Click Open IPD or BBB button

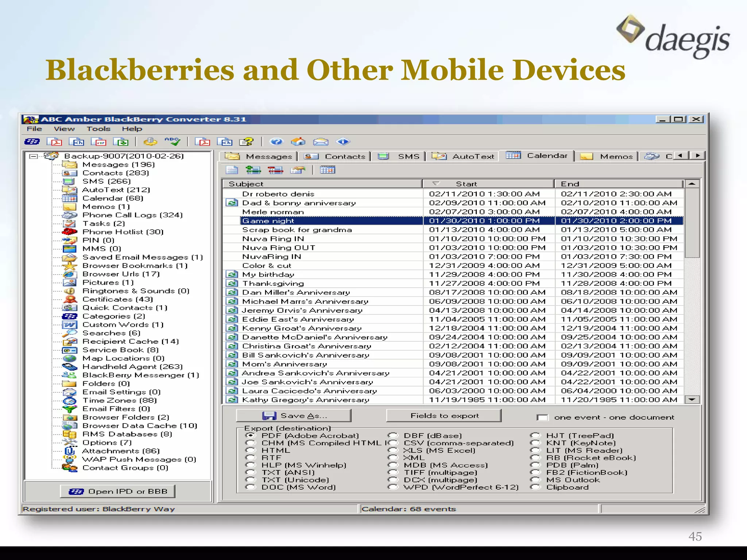tap(118, 491)
